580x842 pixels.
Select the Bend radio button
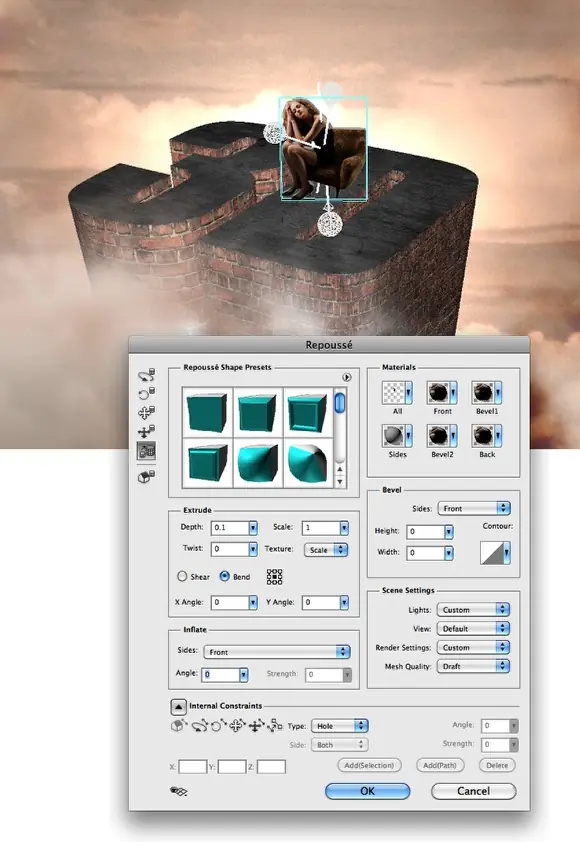(224, 576)
